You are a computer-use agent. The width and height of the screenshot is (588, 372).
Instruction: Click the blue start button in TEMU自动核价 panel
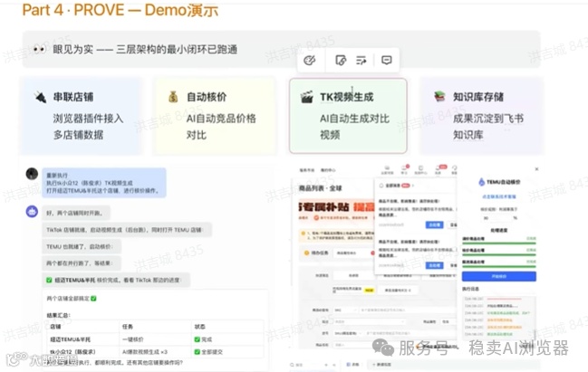[498, 276]
